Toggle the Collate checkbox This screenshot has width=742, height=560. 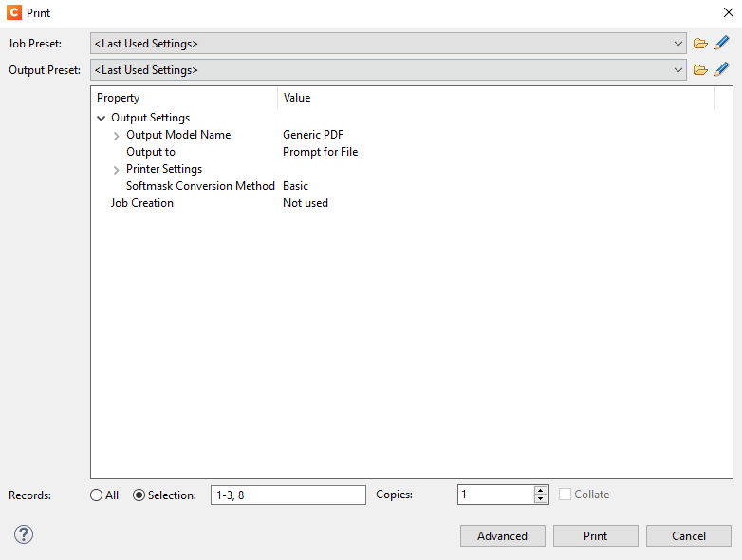click(566, 495)
